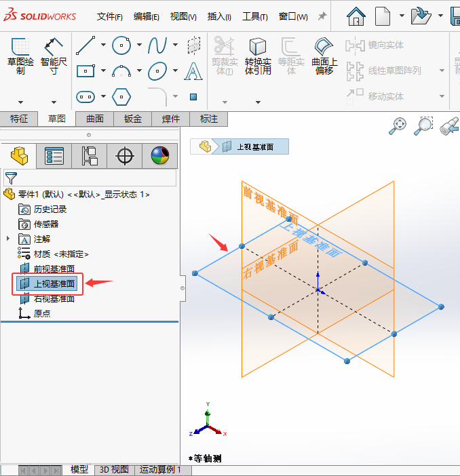The width and height of the screenshot is (460, 476).
Task: Open the 文件(F) menu
Action: [x=109, y=16]
